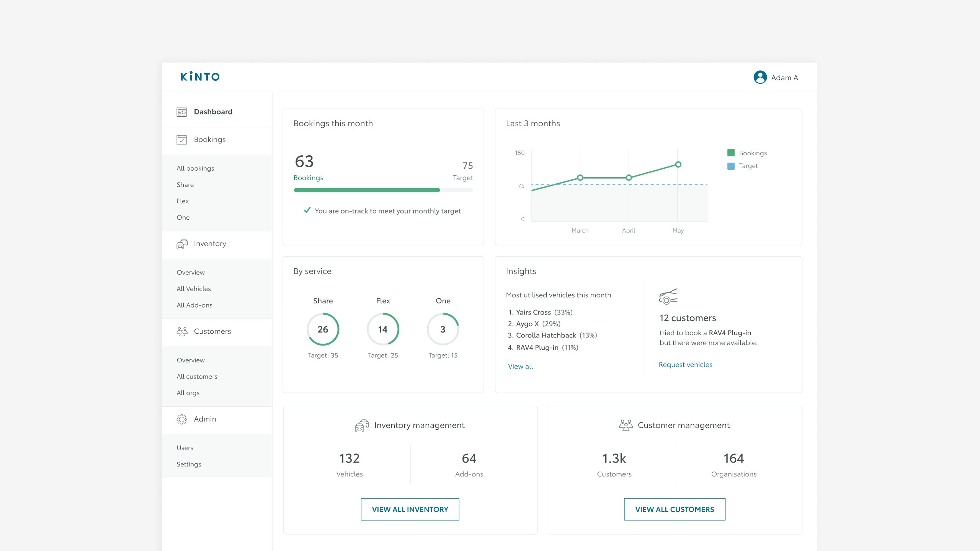Click the Inventory cars icon in sidebar
The height and width of the screenshot is (551, 980).
[182, 244]
